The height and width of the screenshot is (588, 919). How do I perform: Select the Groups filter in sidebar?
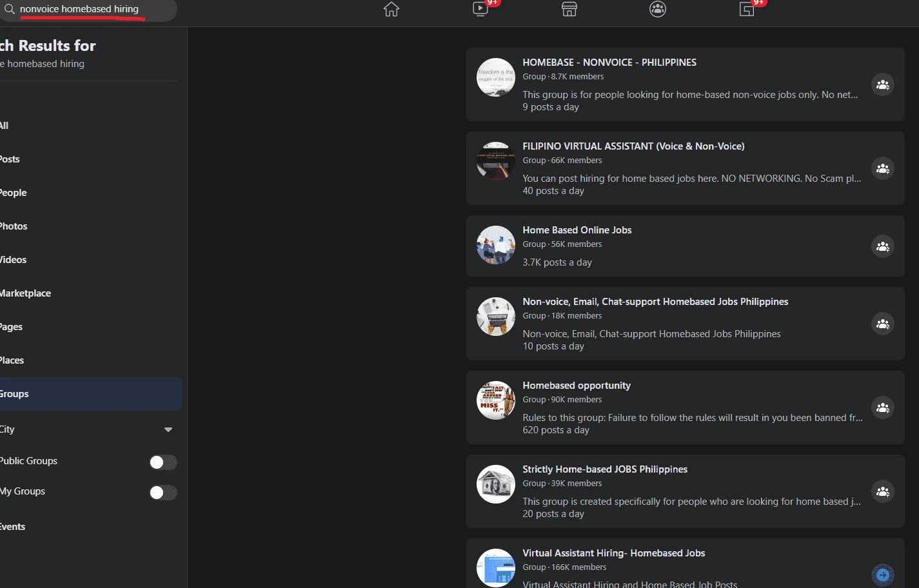coord(91,394)
